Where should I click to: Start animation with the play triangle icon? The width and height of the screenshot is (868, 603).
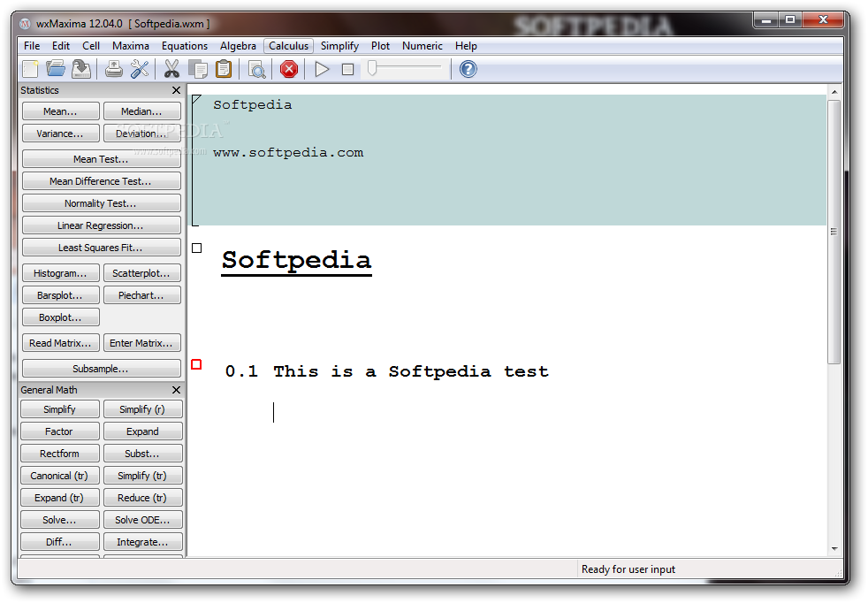[x=322, y=69]
